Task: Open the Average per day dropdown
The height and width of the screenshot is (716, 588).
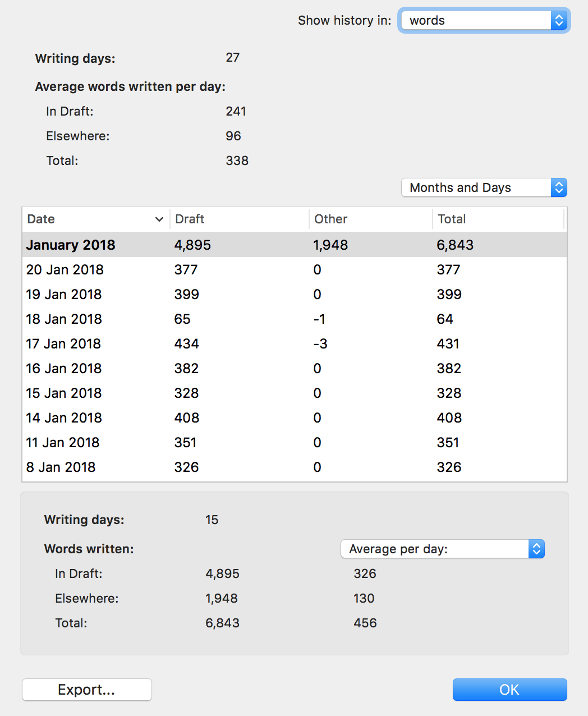Action: tap(443, 549)
